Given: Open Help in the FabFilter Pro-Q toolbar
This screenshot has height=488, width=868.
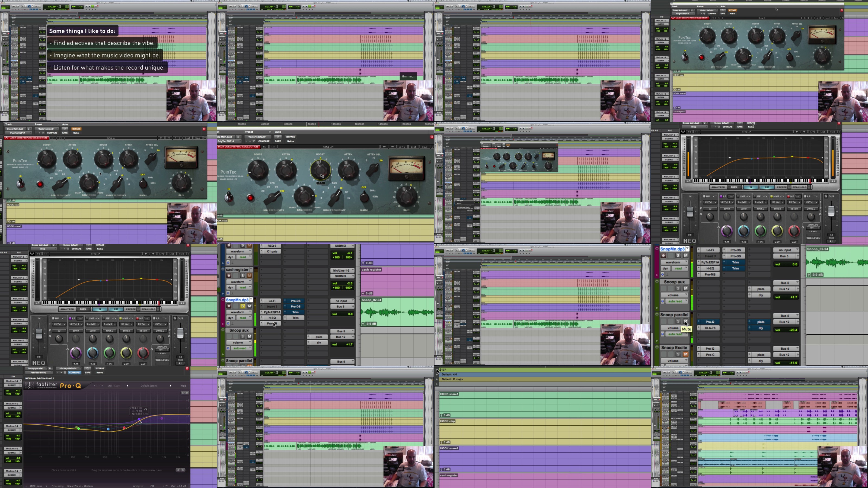Looking at the screenshot, I should (183, 386).
